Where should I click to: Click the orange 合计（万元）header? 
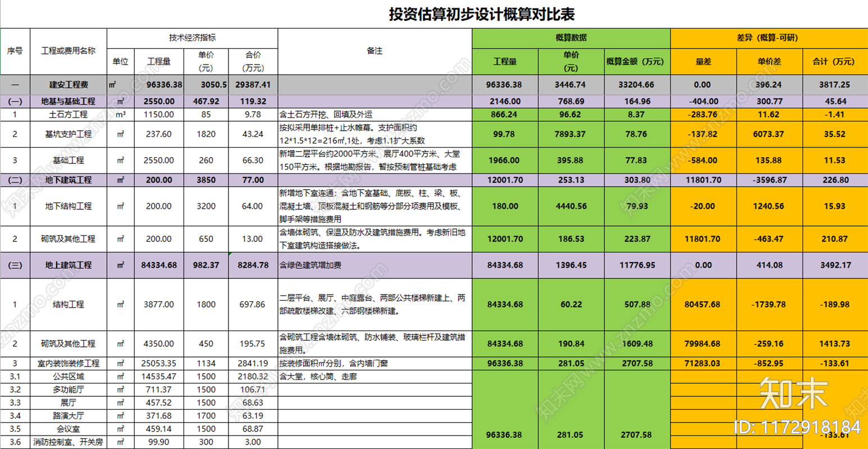(834, 62)
